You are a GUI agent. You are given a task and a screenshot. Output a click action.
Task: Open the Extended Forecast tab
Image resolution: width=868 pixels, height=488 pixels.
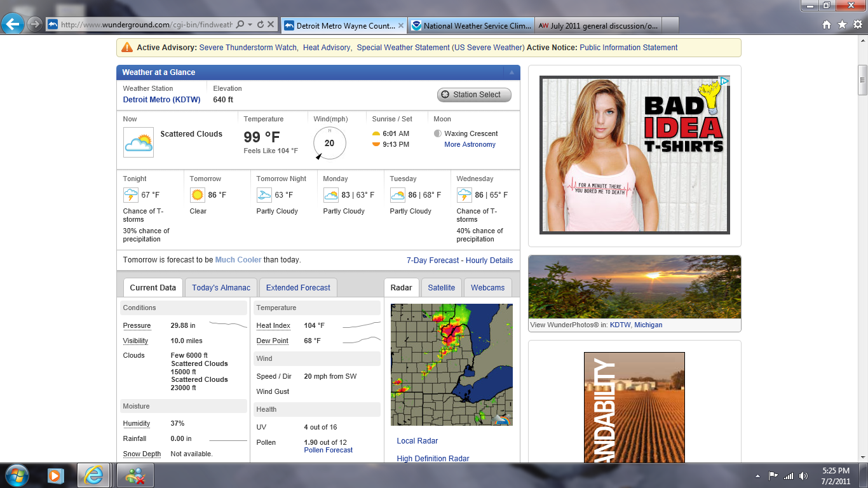298,288
